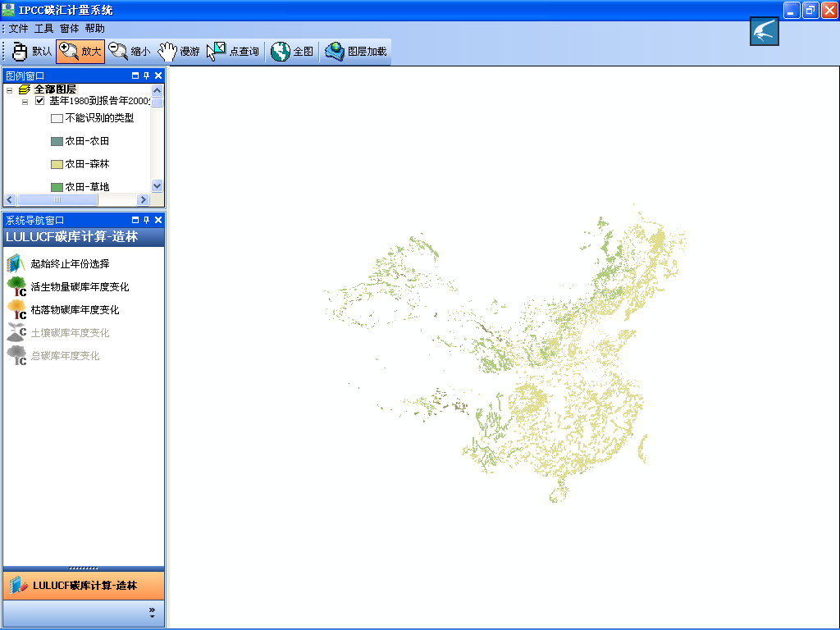The width and height of the screenshot is (840, 630).
Task: Open 枯落物碳库年度变化 item
Action: click(75, 310)
